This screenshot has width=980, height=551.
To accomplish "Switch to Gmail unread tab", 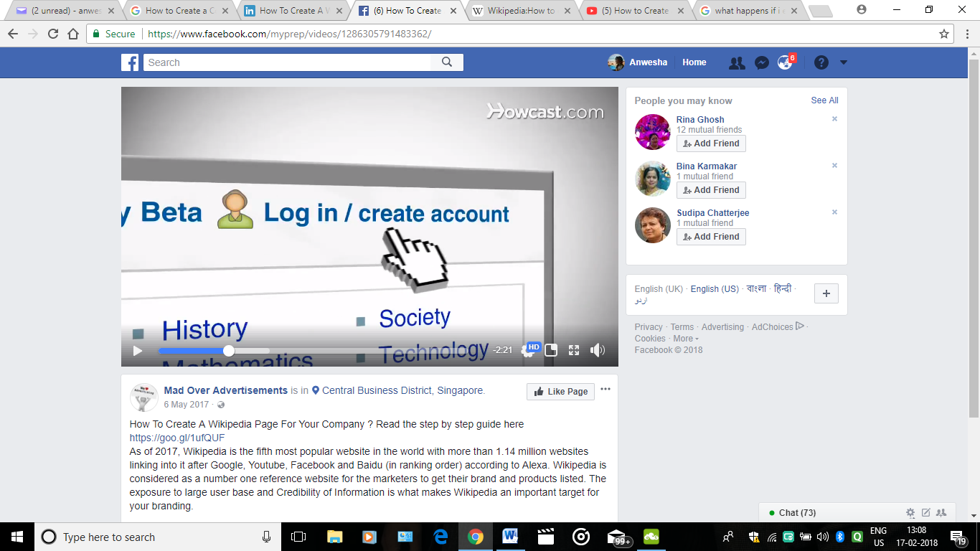I will click(64, 11).
